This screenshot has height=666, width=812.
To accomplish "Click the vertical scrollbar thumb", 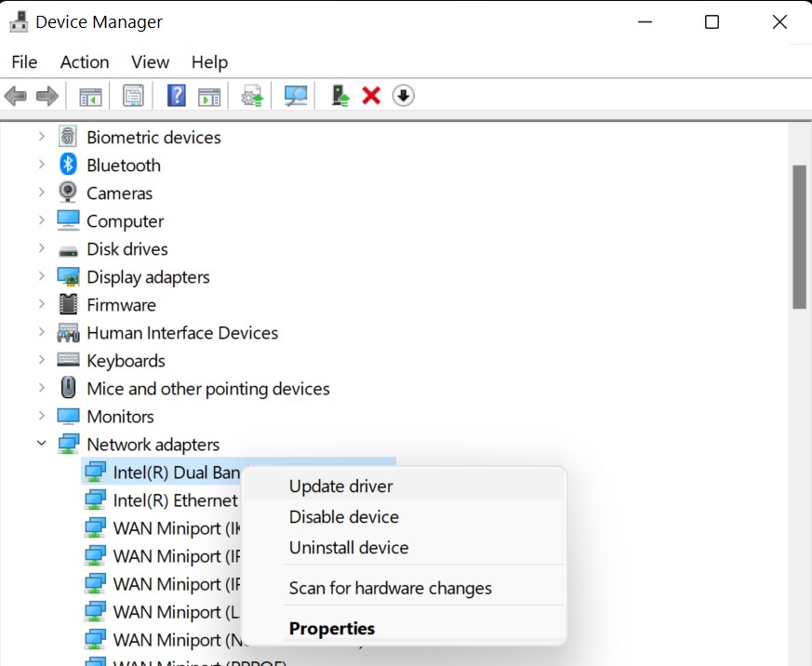I will point(799,237).
